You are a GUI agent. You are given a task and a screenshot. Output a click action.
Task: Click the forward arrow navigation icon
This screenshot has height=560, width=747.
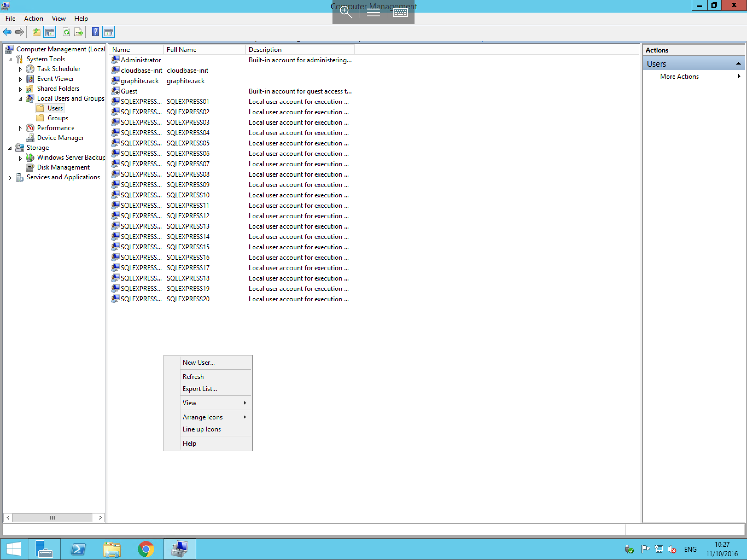[19, 32]
